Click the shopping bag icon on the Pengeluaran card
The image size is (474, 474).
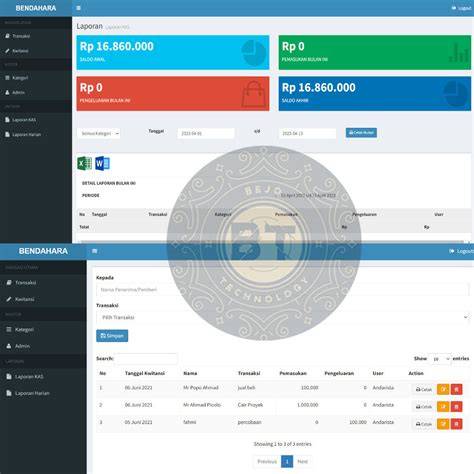click(x=253, y=94)
